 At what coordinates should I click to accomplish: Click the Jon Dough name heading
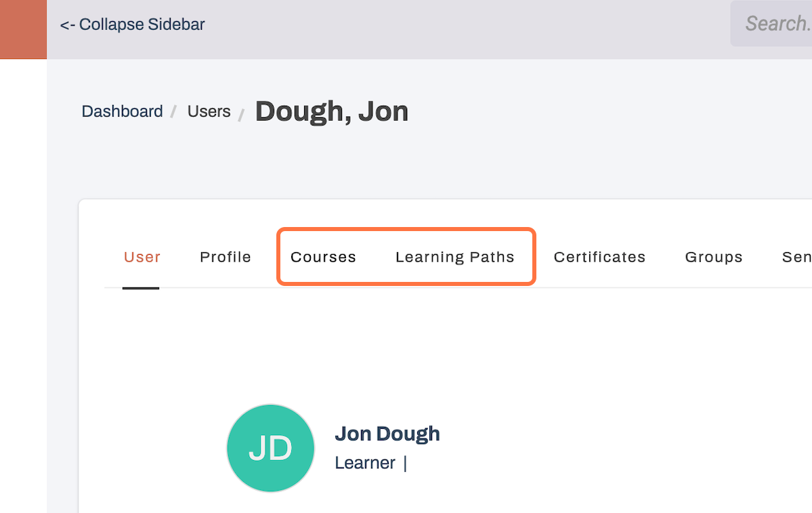pyautogui.click(x=387, y=433)
